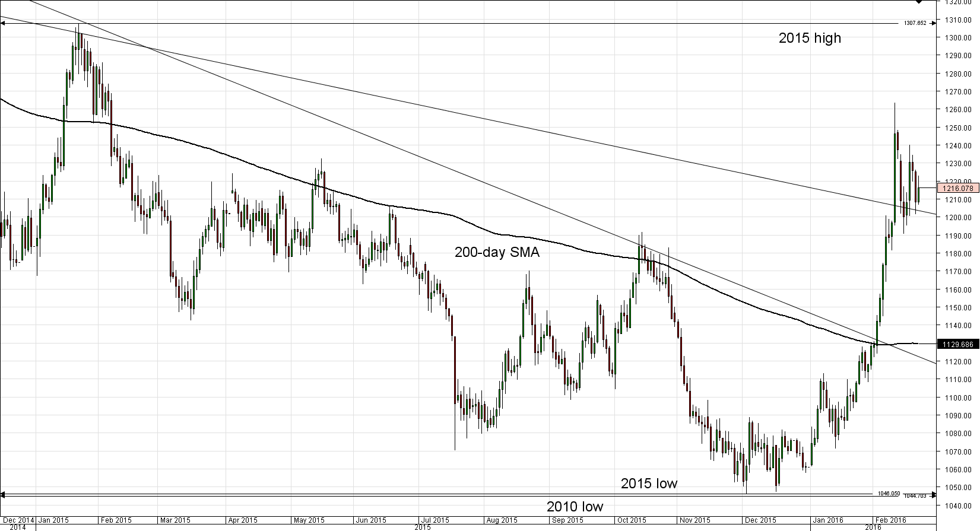Click the 1044.703 line value label
The height and width of the screenshot is (531, 980).
pyautogui.click(x=915, y=495)
